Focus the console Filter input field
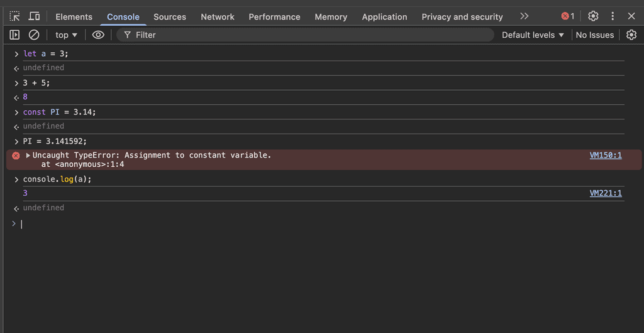Image resolution: width=644 pixels, height=333 pixels. (308, 35)
